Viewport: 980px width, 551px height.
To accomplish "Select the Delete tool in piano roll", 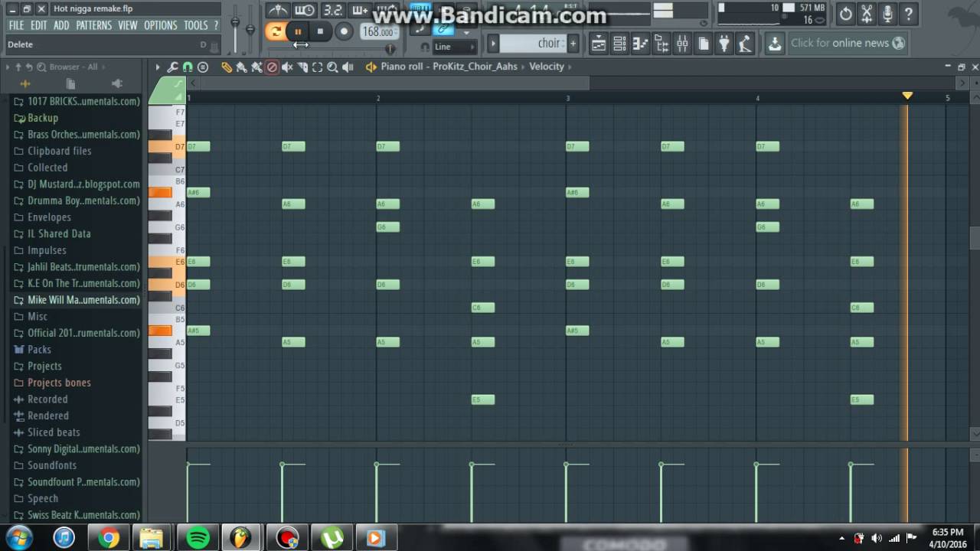I will point(272,67).
